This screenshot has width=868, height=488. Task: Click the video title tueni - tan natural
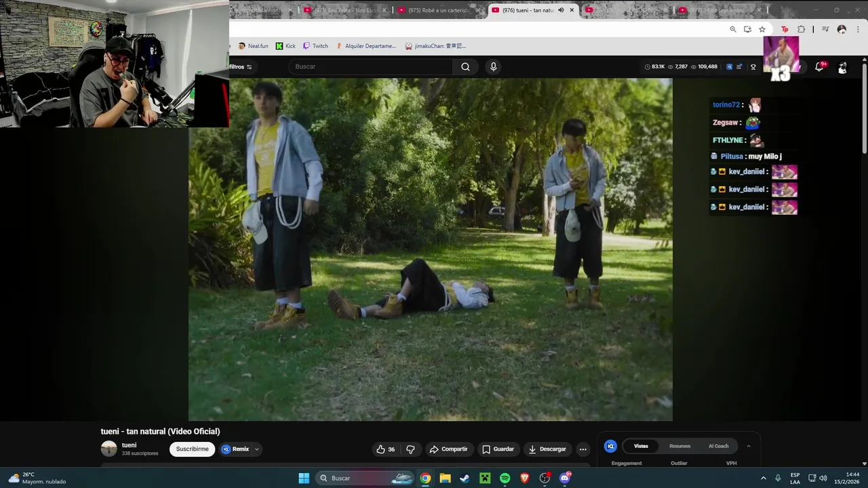160,431
